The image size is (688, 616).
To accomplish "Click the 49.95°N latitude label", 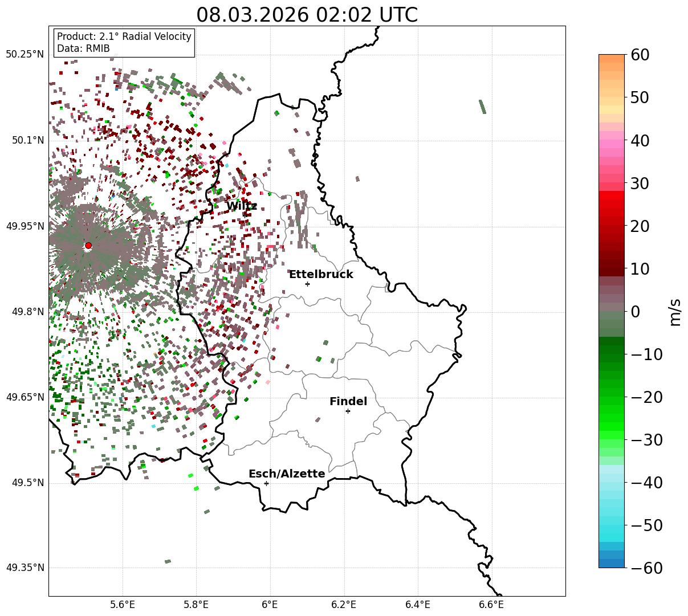I will pos(25,226).
